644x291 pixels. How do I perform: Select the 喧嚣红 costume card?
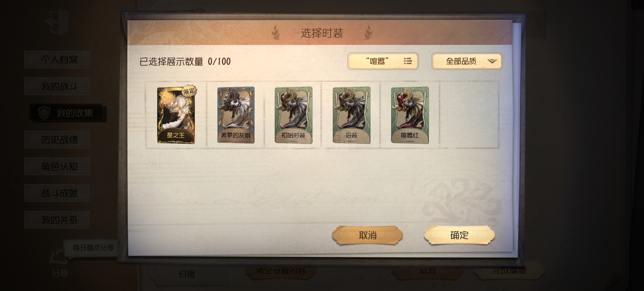tap(410, 115)
